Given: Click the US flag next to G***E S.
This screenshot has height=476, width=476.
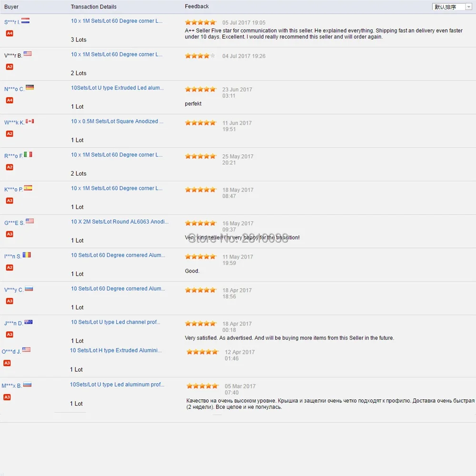Looking at the screenshot, I should (x=30, y=221).
